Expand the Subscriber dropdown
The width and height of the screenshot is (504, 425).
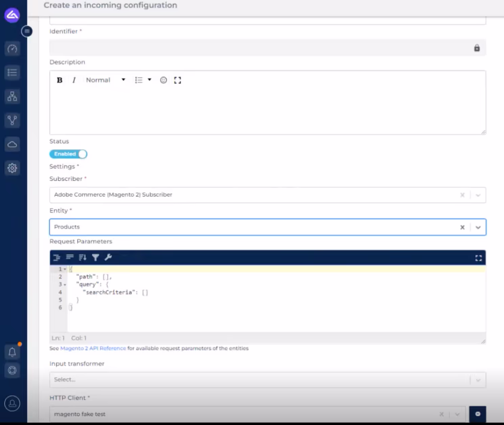click(x=478, y=195)
